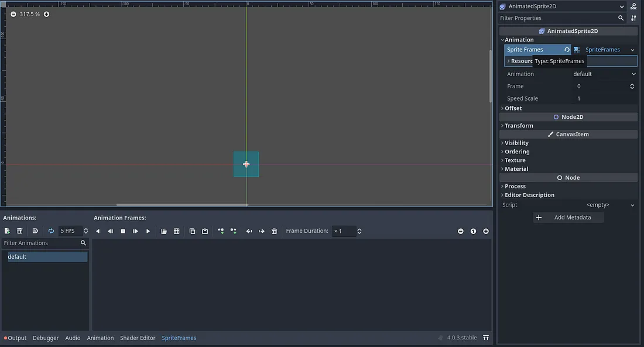
Task: Adjust the Frame value stepper
Action: pos(632,86)
